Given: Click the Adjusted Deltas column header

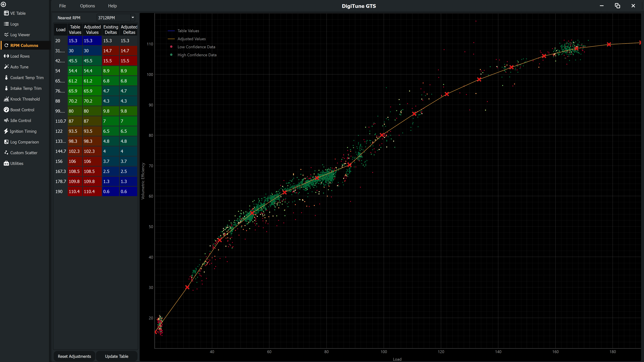Looking at the screenshot, I should 129,29.
